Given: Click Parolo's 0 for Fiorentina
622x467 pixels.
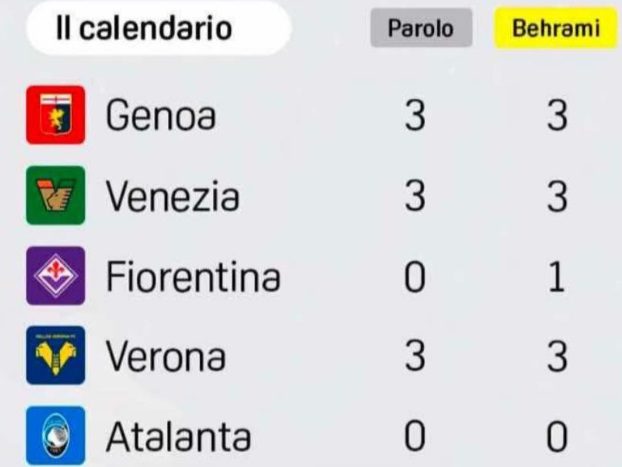Looking at the screenshot, I should click(x=415, y=277).
